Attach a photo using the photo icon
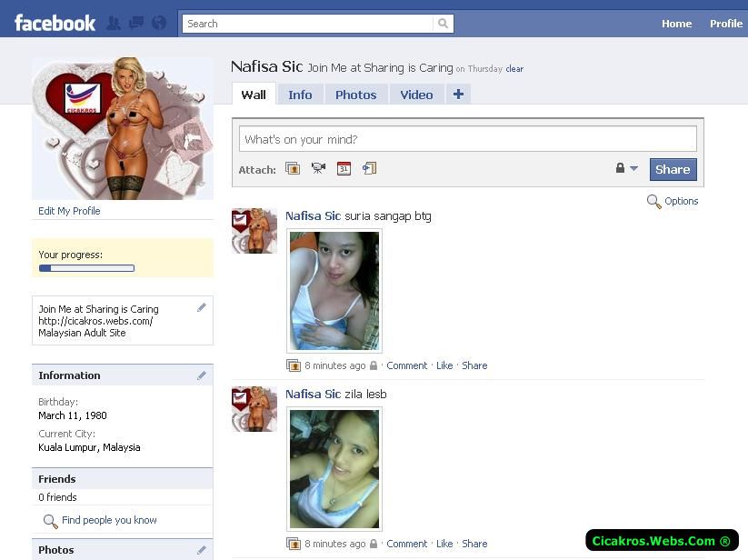Image resolution: width=748 pixels, height=560 pixels. coord(293,168)
